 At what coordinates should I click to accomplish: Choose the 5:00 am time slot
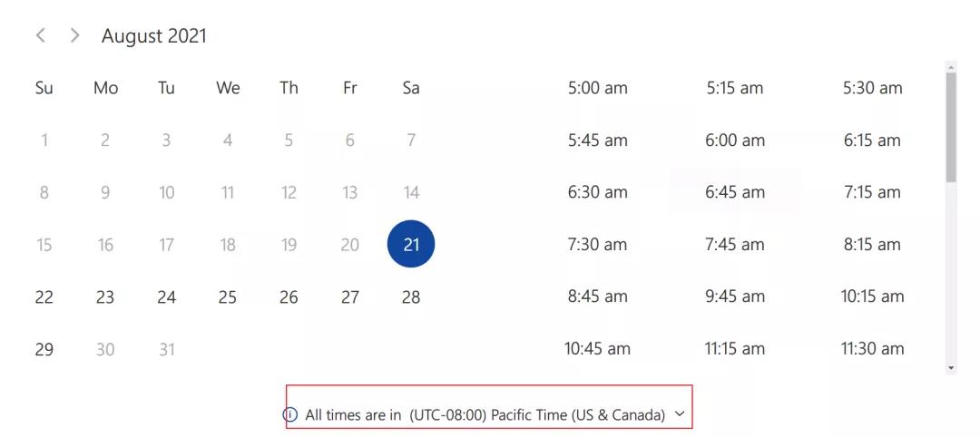(597, 88)
